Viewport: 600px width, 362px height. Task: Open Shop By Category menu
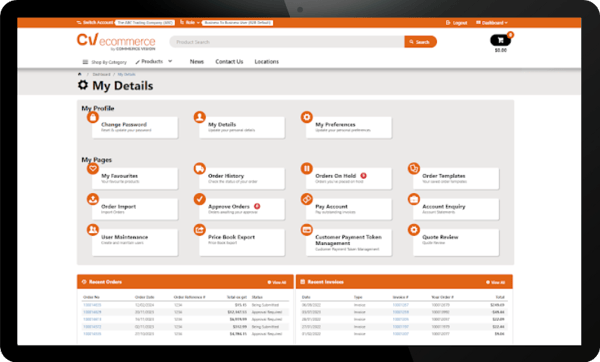(104, 62)
